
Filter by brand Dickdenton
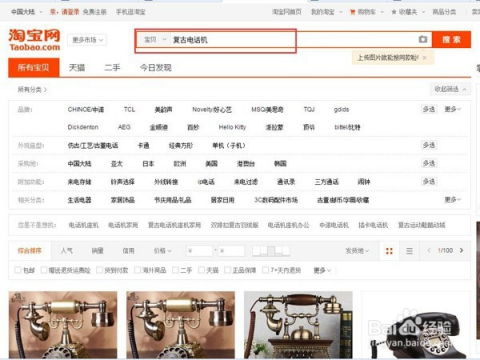tap(83, 127)
